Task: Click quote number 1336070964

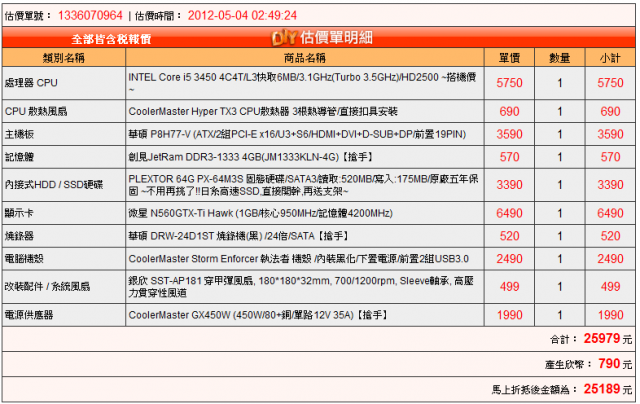Action: (90, 16)
